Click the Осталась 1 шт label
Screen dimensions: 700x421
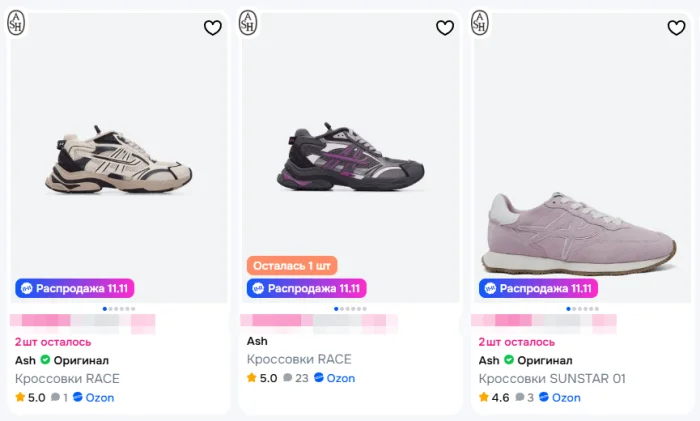click(292, 265)
